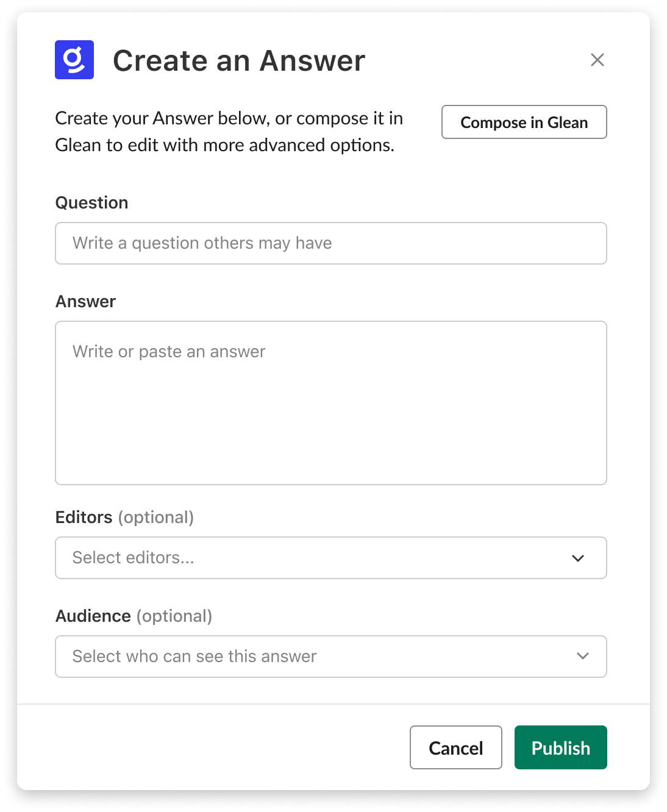Click the Compose in Glean button

[524, 122]
